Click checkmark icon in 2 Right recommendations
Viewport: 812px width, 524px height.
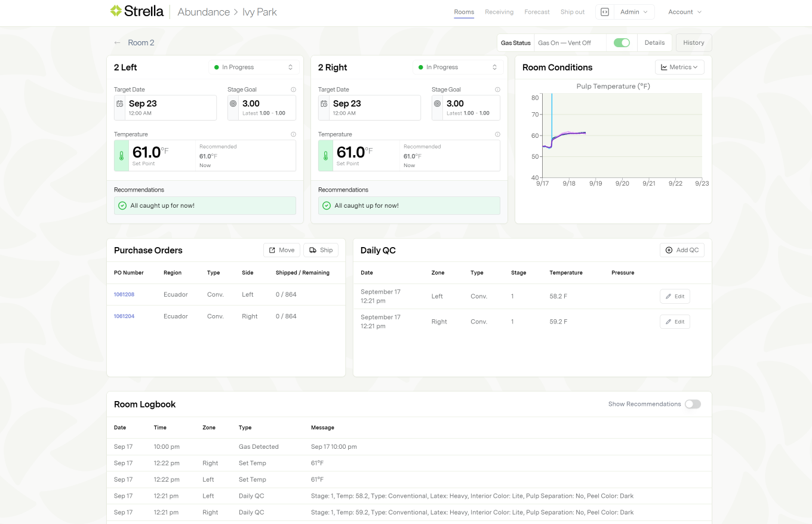pyautogui.click(x=327, y=205)
